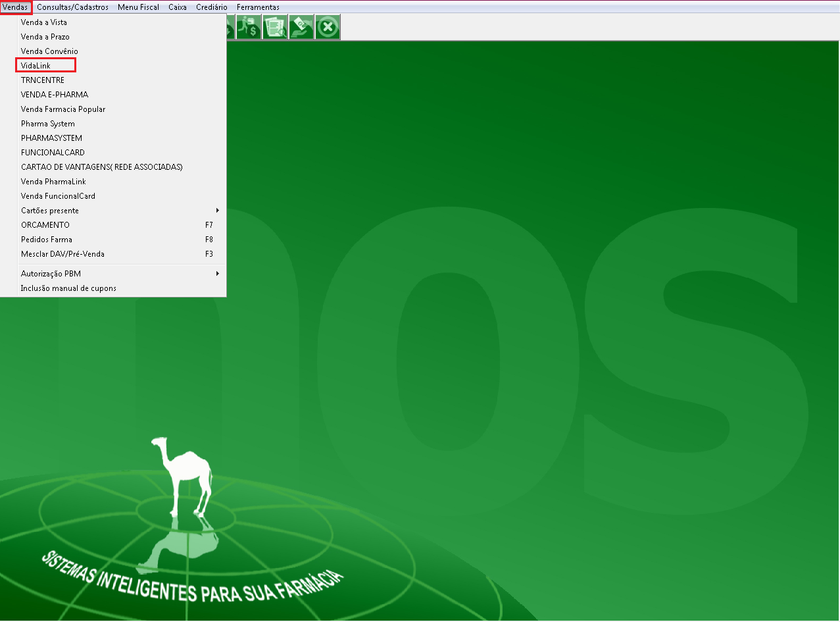Open the Menu Fiscal menu
Image resolution: width=840 pixels, height=622 pixels.
(x=138, y=7)
